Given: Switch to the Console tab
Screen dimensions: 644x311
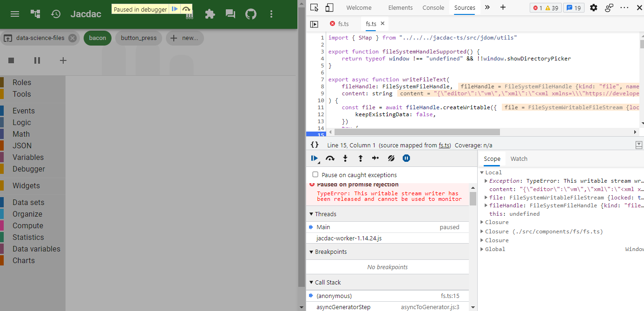Looking at the screenshot, I should click(433, 7).
